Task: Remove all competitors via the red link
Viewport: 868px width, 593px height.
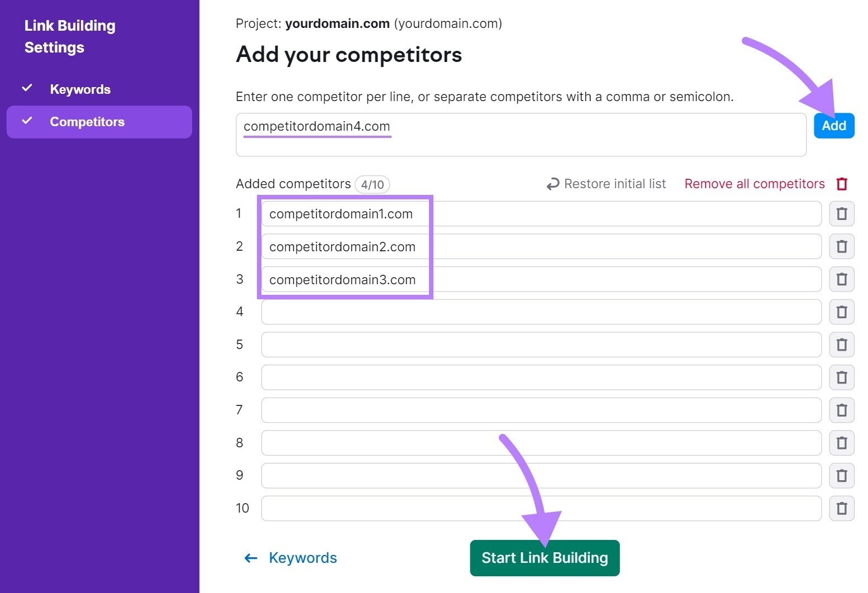Action: coord(755,183)
